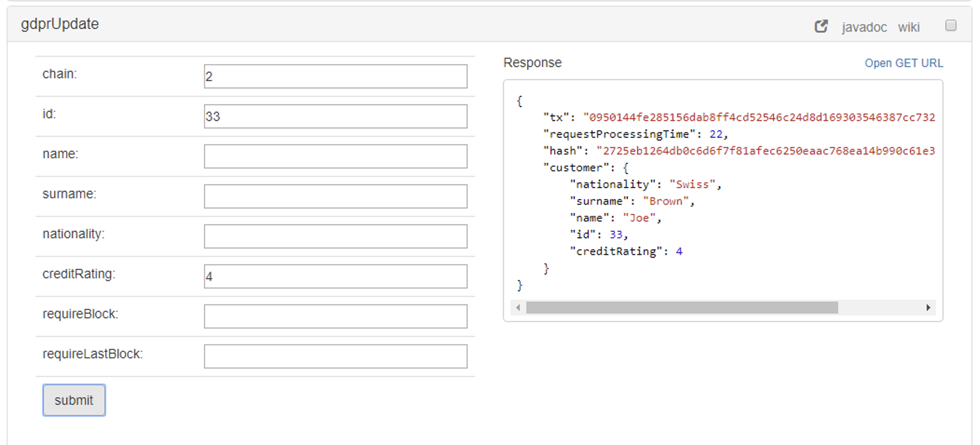This screenshot has width=980, height=445.
Task: Click the gdprUpdate panel title
Action: click(x=60, y=24)
